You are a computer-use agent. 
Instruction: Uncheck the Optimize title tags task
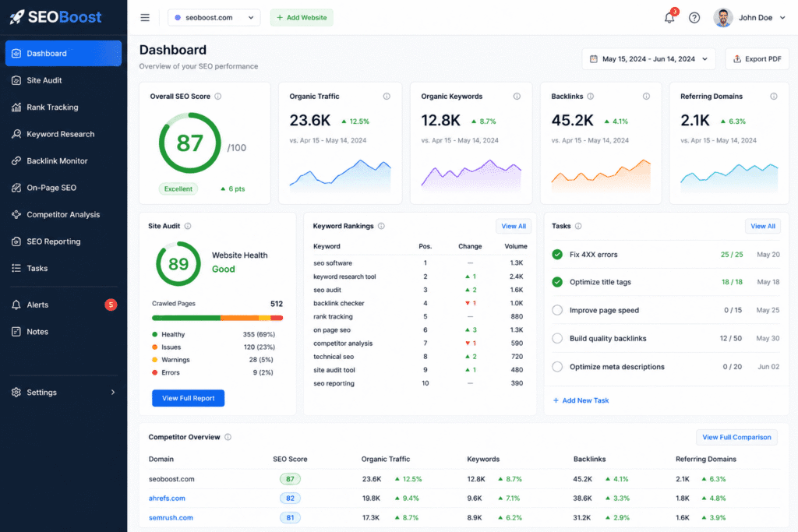pos(557,282)
